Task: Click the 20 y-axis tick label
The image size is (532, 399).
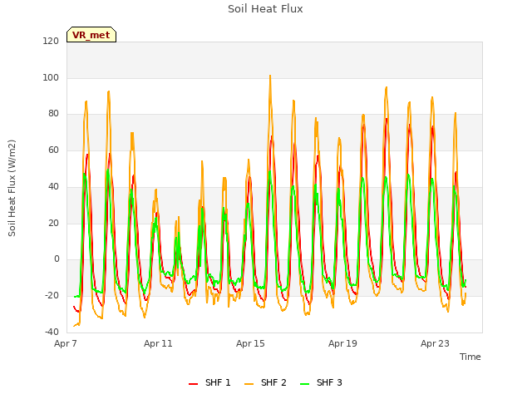Action: tap(53, 224)
